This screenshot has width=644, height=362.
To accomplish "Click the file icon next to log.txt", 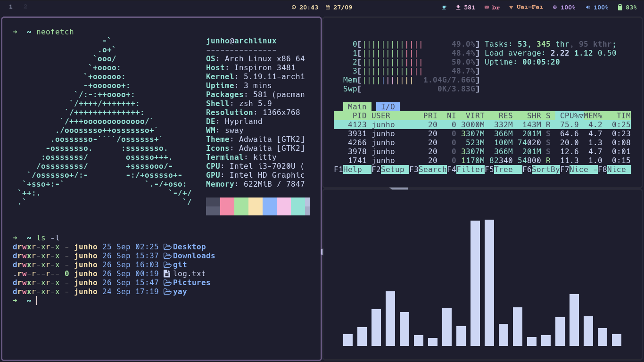I will coord(166,274).
